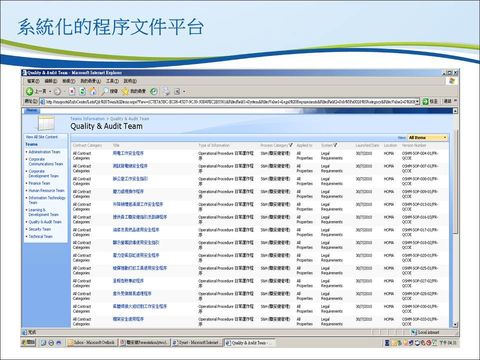Open the 檢視(V) View menu
Image resolution: width=480 pixels, height=360 pixels.
pyautogui.click(x=69, y=81)
